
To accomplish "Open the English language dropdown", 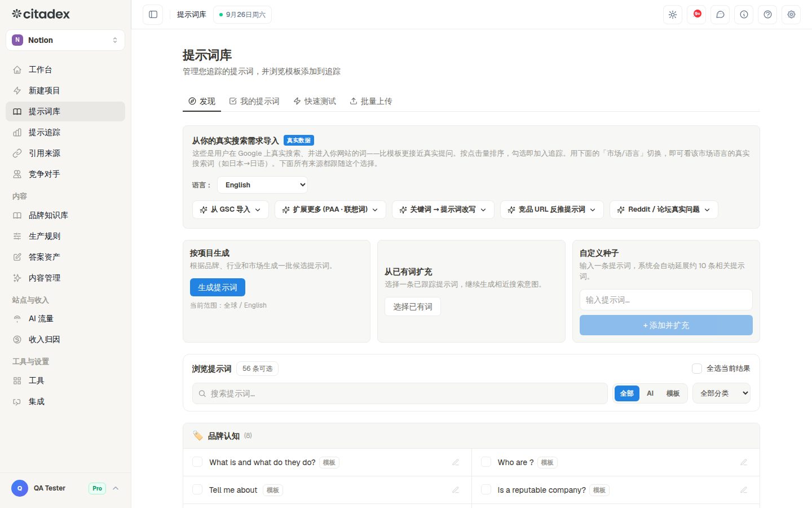I will tap(263, 185).
